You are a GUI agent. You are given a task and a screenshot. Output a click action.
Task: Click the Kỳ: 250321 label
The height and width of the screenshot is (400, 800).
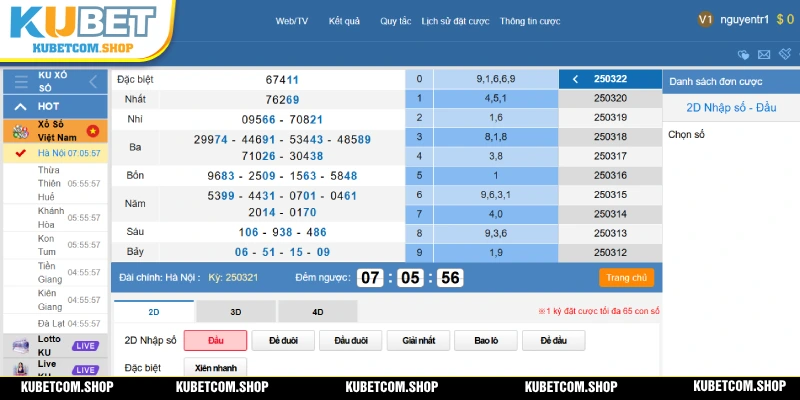[233, 278]
